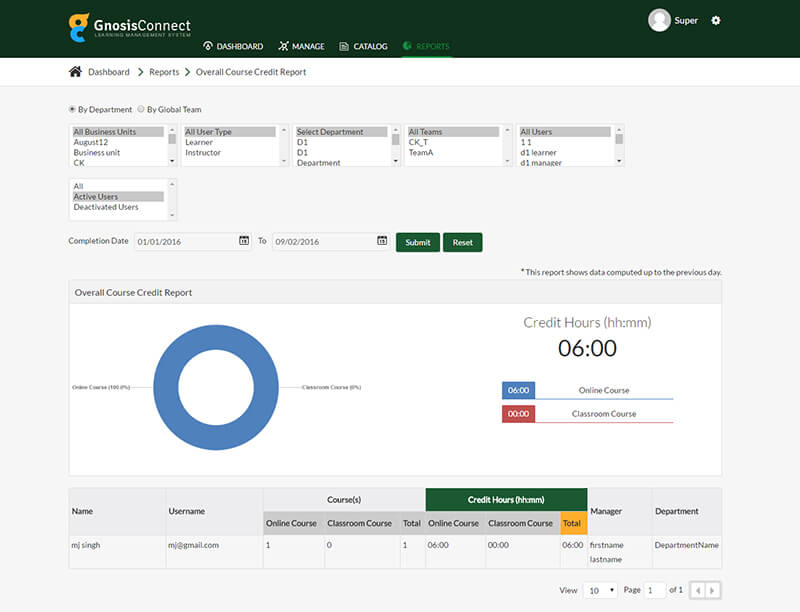Click the page number input field
800x612 pixels.
[x=655, y=590]
